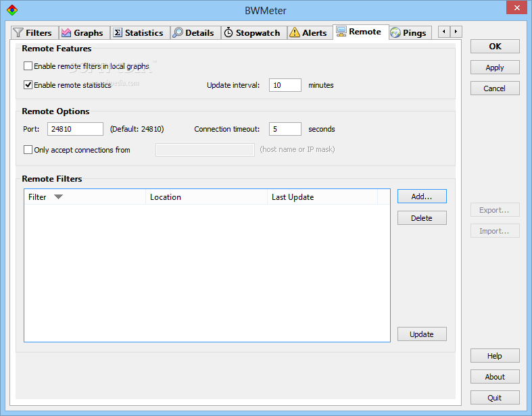Click the chart icon on Graphs tab

coord(66,33)
